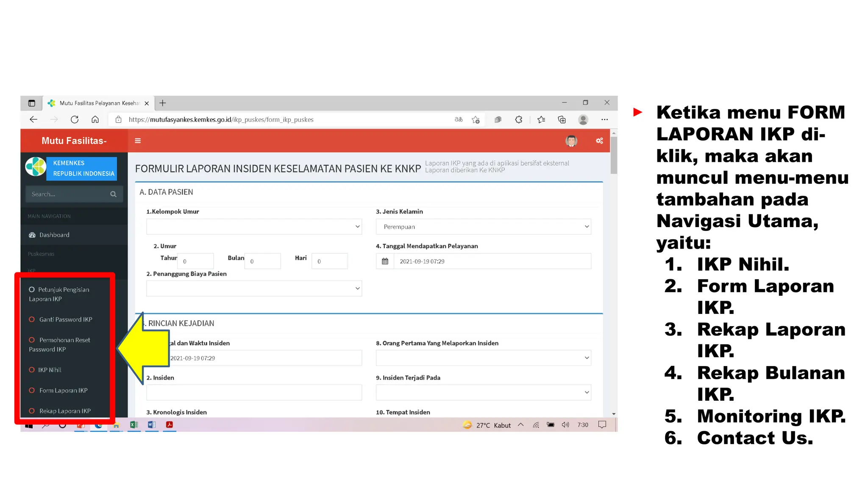Click the hamburger sidebar toggle icon

coord(138,141)
